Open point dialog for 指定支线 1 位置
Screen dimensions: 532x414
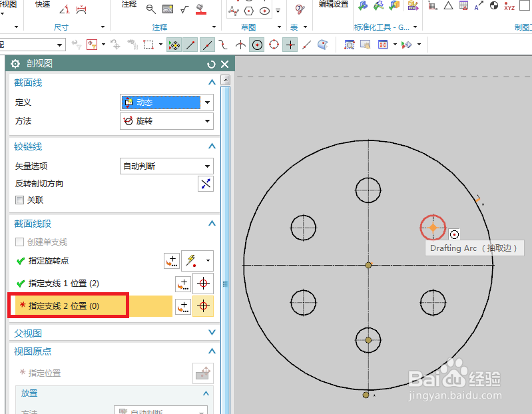[x=183, y=284]
